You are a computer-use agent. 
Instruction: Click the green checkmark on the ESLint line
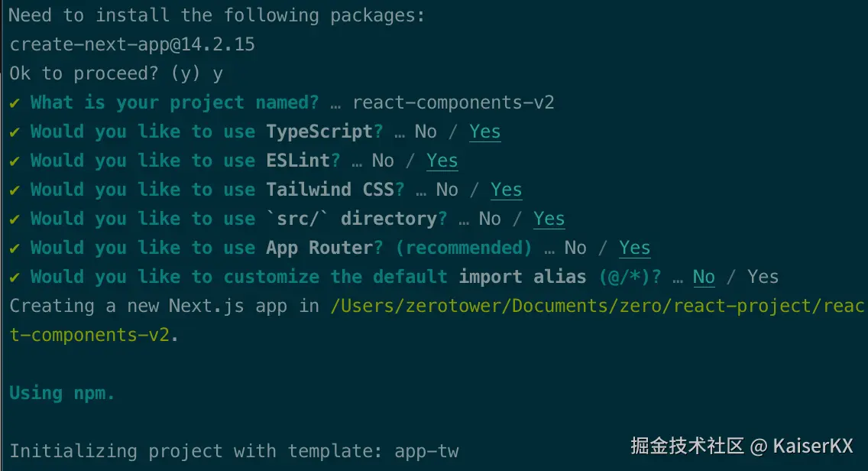15,161
